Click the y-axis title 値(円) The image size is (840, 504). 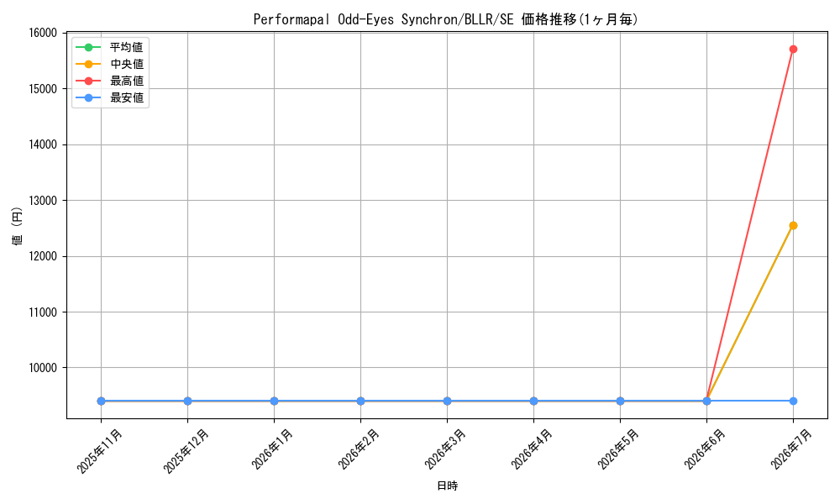pos(18,225)
